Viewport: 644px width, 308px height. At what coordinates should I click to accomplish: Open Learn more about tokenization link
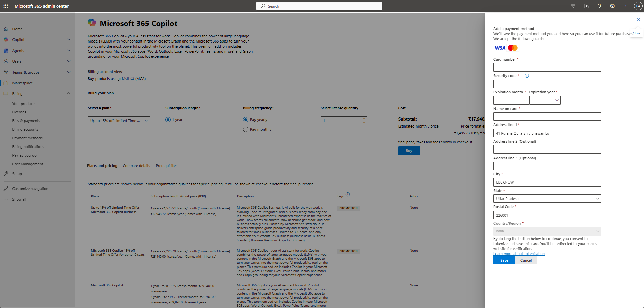coord(519,254)
